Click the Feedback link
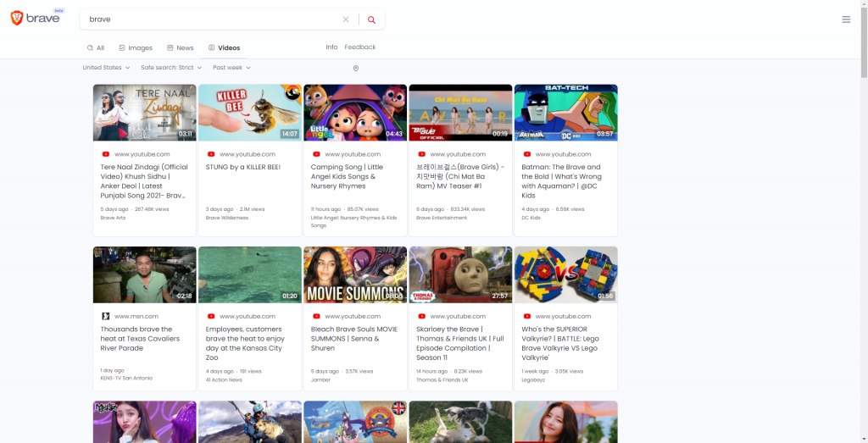 pos(359,47)
